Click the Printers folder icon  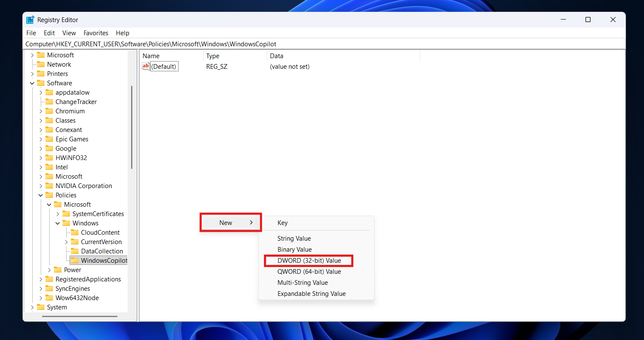pyautogui.click(x=41, y=74)
